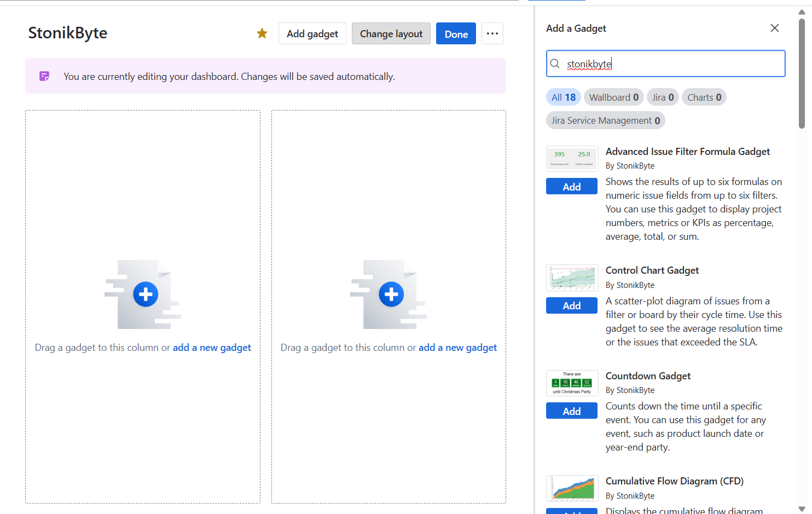Screen dimensions: 812x514
Task: Click the search magnifier icon in Add a Gadget
Action: pos(555,63)
